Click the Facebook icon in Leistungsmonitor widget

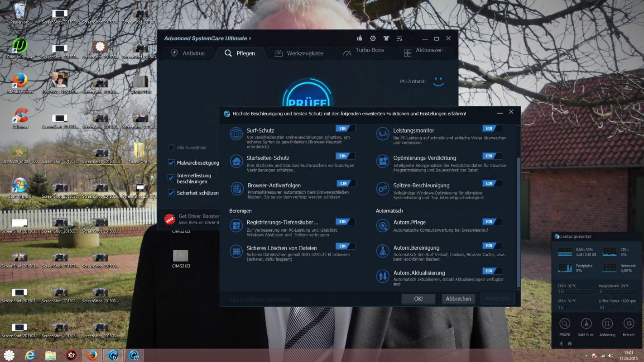tap(562, 344)
